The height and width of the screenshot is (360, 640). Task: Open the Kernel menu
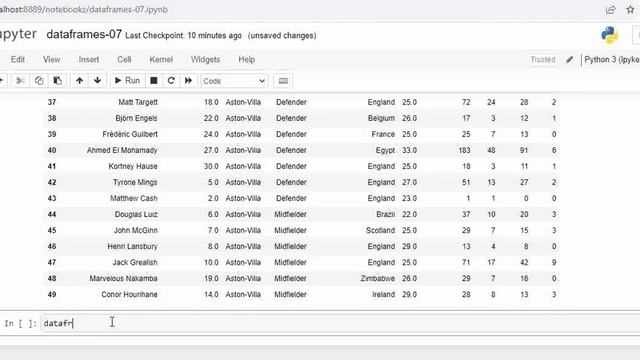pos(161,60)
